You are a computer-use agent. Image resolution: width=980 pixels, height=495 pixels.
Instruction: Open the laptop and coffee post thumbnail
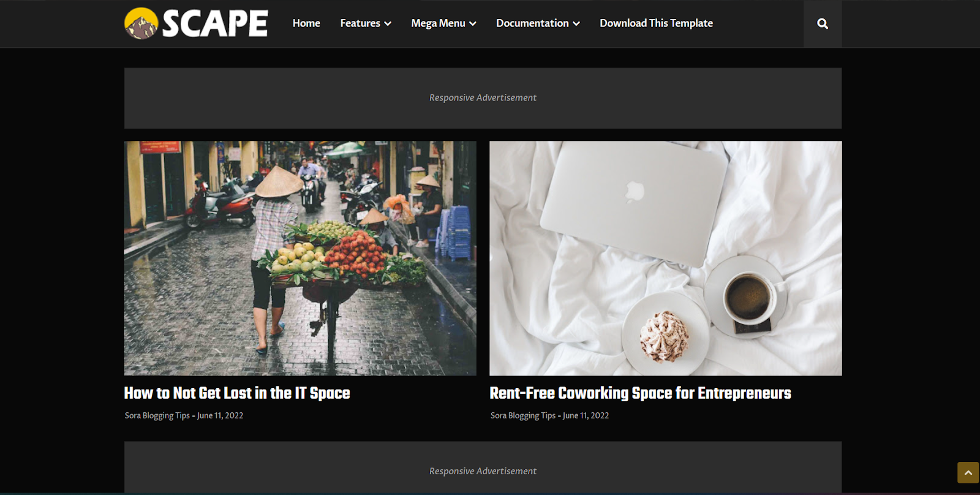click(x=666, y=258)
